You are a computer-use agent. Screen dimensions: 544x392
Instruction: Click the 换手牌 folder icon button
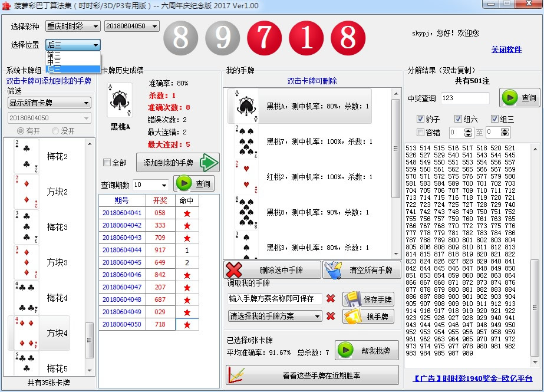[x=352, y=317]
